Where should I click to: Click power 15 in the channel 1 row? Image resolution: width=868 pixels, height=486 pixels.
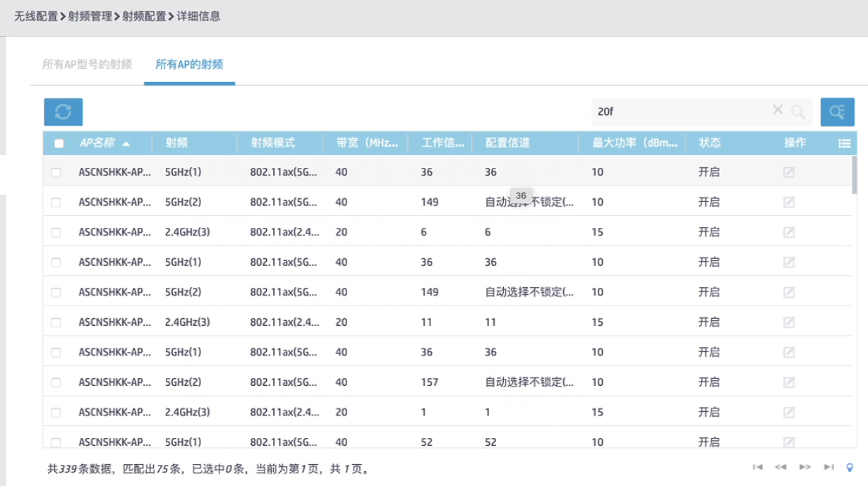pos(597,412)
